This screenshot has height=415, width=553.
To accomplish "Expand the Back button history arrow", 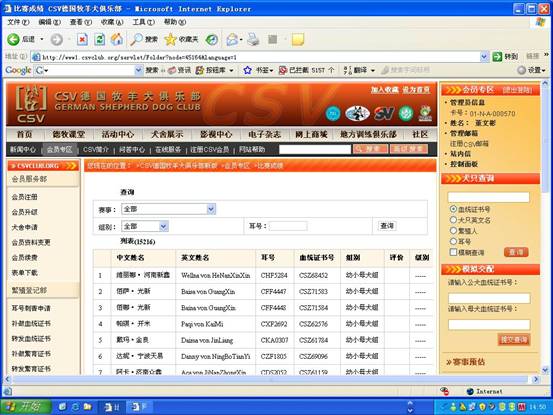I will click(42, 39).
